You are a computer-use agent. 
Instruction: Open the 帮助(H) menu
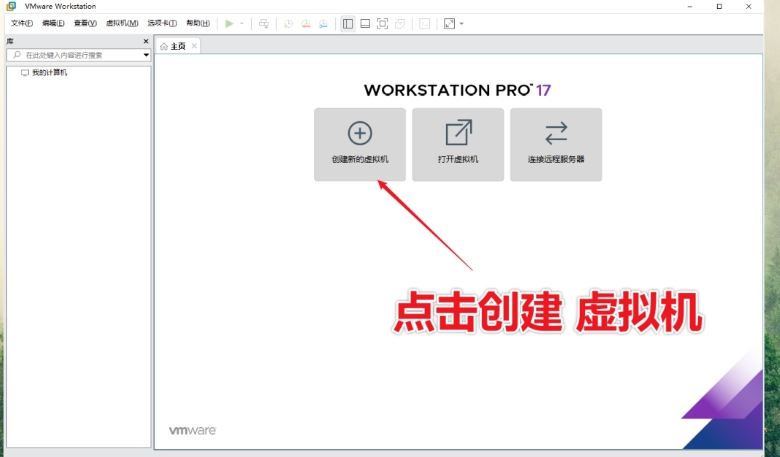pos(198,23)
